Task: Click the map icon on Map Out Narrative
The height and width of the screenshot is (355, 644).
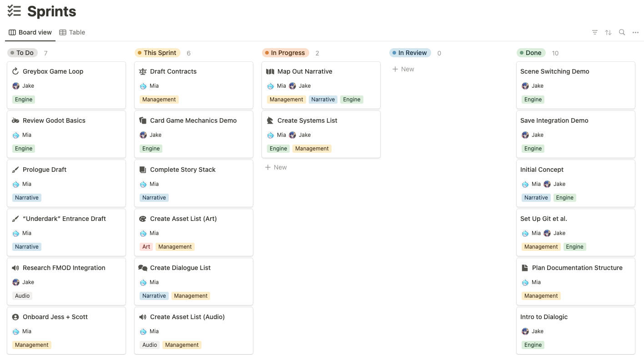Action: 270,71
